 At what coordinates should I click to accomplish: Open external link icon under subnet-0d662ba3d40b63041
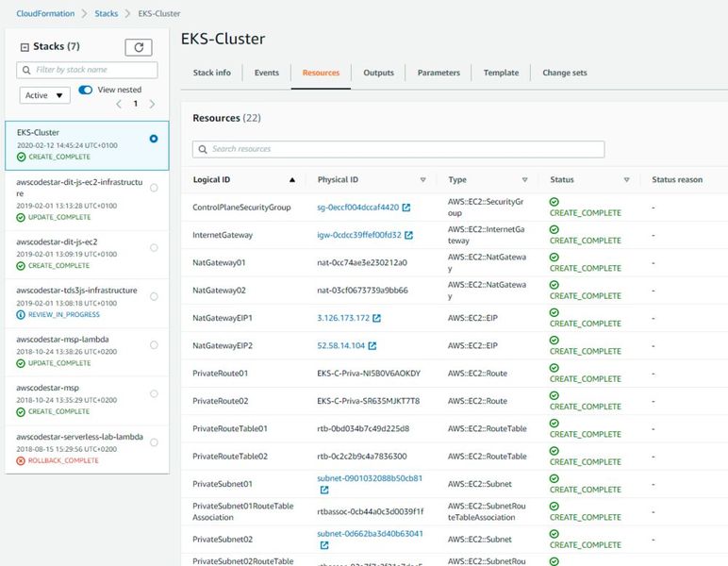pos(324,545)
